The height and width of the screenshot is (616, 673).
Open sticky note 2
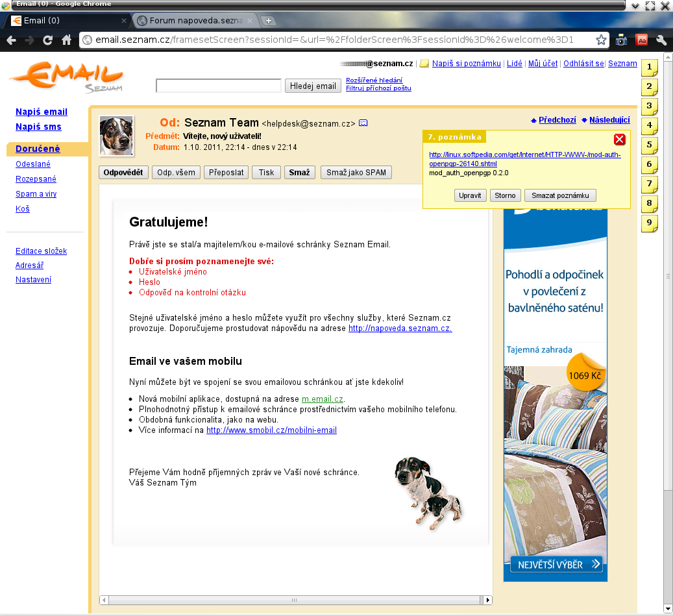pyautogui.click(x=649, y=86)
